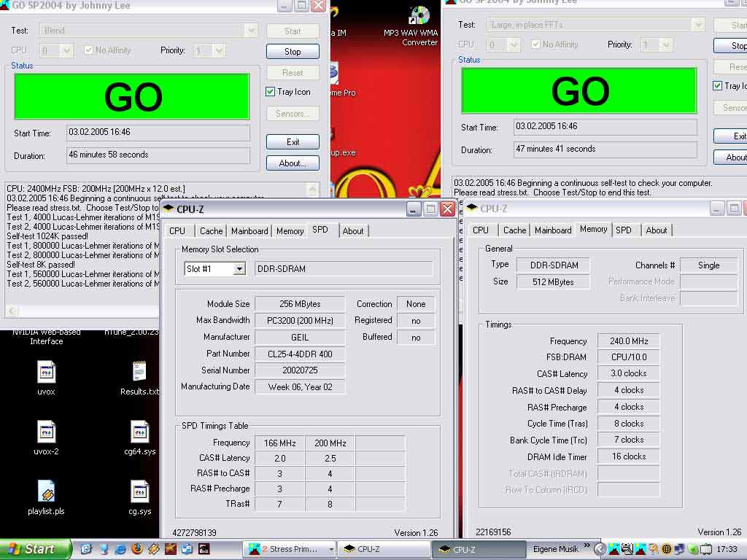Viewport: 747px width, 560px height.
Task: Open the Priority dropdown in the Blend window
Action: (x=218, y=50)
